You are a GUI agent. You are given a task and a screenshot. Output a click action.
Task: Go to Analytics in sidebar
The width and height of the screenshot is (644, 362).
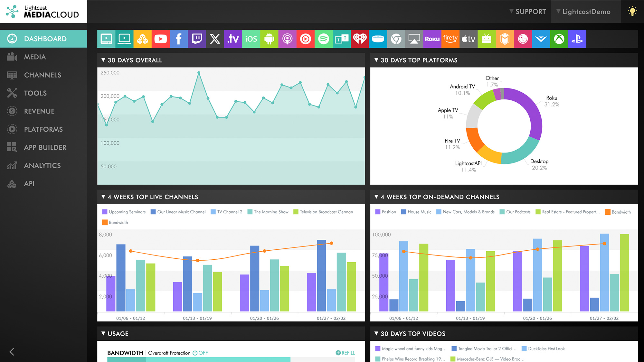click(42, 165)
